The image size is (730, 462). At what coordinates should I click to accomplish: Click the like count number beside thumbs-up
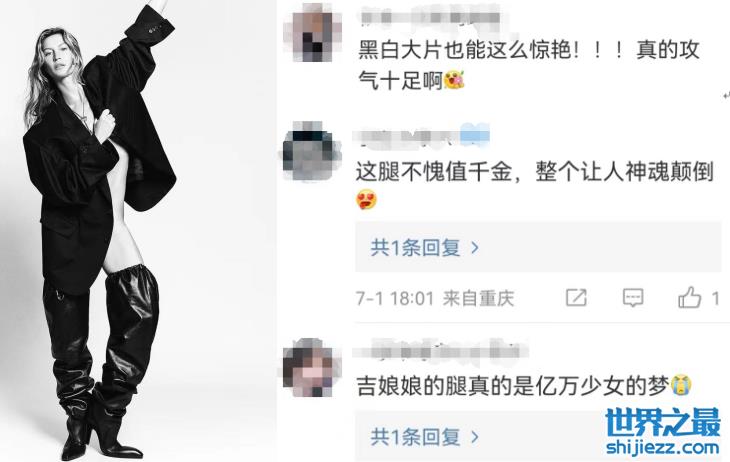[x=716, y=298]
